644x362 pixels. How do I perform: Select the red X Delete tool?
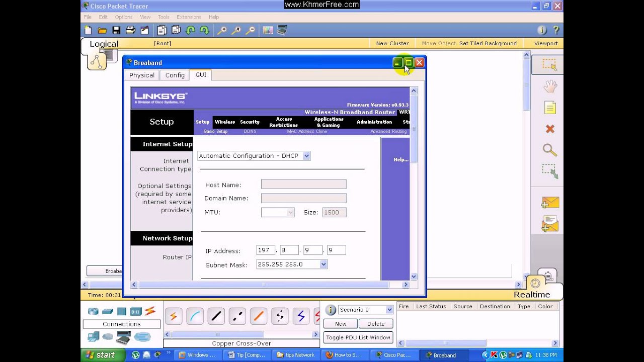pos(550,129)
